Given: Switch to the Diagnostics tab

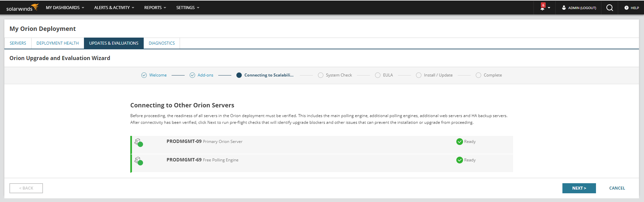Looking at the screenshot, I should tap(162, 43).
